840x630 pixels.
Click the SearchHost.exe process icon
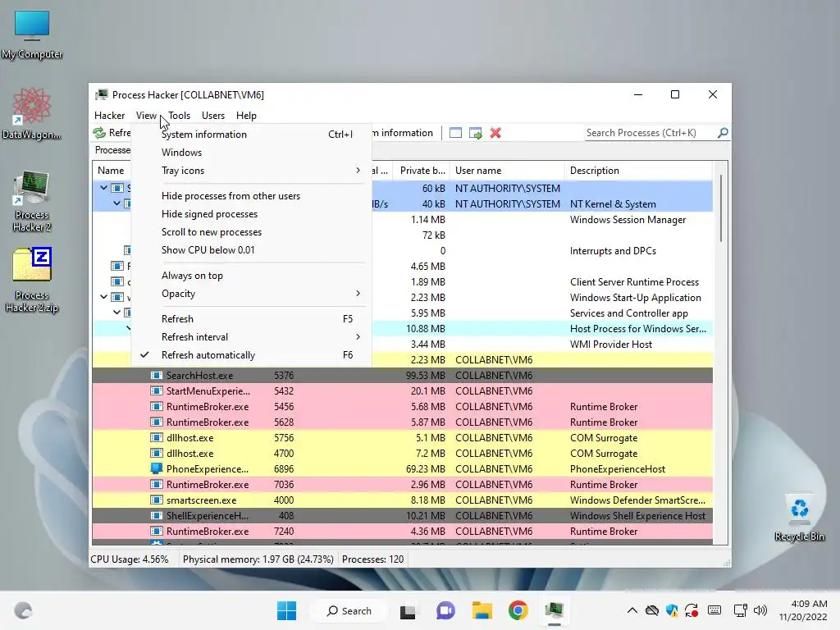tap(157, 376)
